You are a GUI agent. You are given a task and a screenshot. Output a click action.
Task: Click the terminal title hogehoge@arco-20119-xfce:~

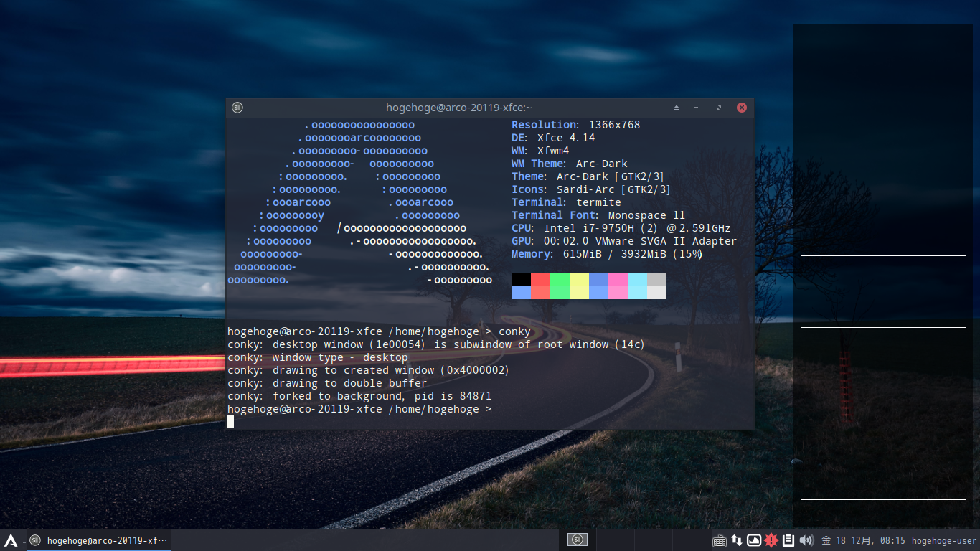(x=459, y=108)
